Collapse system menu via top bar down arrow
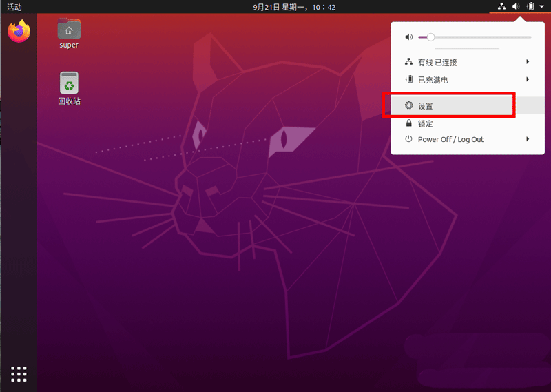The width and height of the screenshot is (551, 392). click(x=541, y=7)
